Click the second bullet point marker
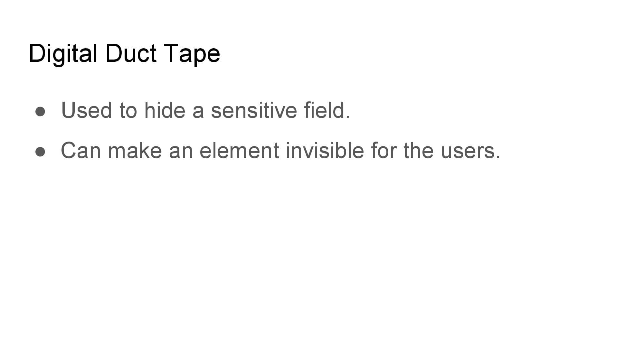This screenshot has width=644, height=362. point(40,152)
